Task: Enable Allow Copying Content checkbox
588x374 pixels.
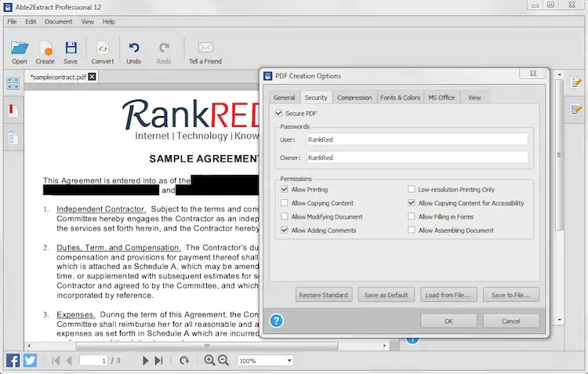Action: [x=285, y=203]
